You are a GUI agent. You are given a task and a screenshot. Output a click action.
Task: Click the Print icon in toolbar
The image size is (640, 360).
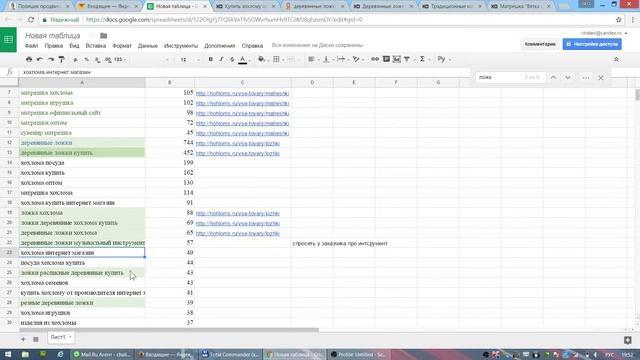pyautogui.click(x=29, y=60)
